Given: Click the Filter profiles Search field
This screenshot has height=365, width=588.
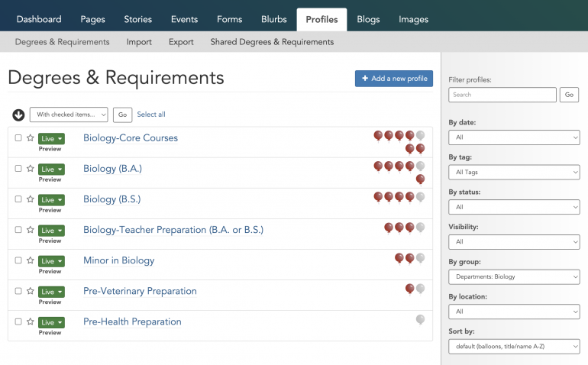Looking at the screenshot, I should [502, 95].
